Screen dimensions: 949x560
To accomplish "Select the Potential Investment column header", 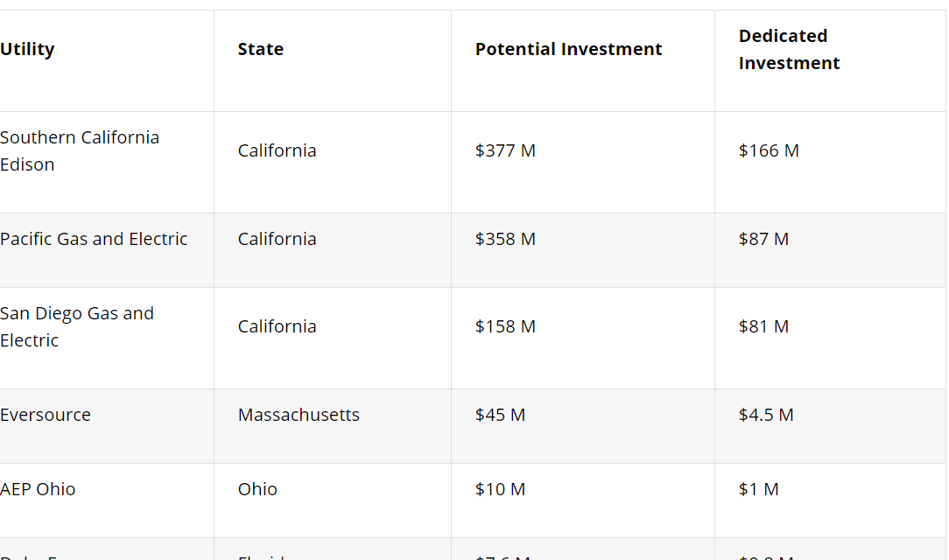I will coord(568,50).
